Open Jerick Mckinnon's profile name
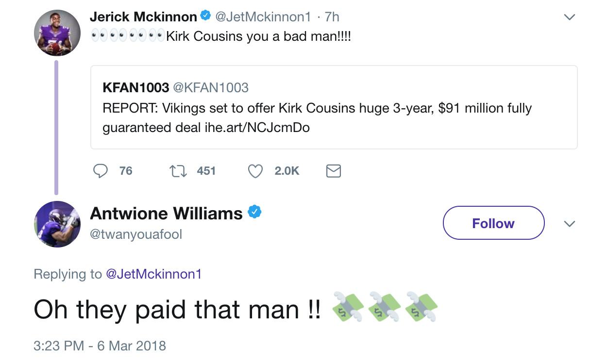The width and height of the screenshot is (607, 364). pyautogui.click(x=143, y=17)
